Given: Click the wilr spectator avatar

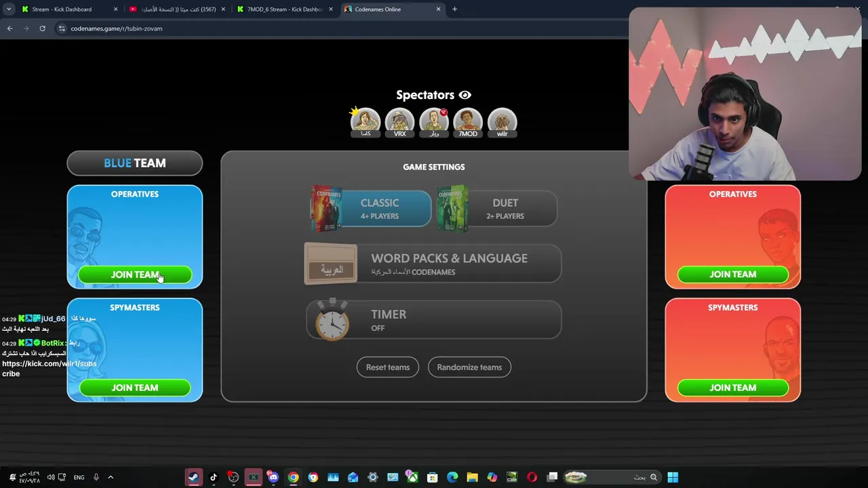Looking at the screenshot, I should point(502,123).
